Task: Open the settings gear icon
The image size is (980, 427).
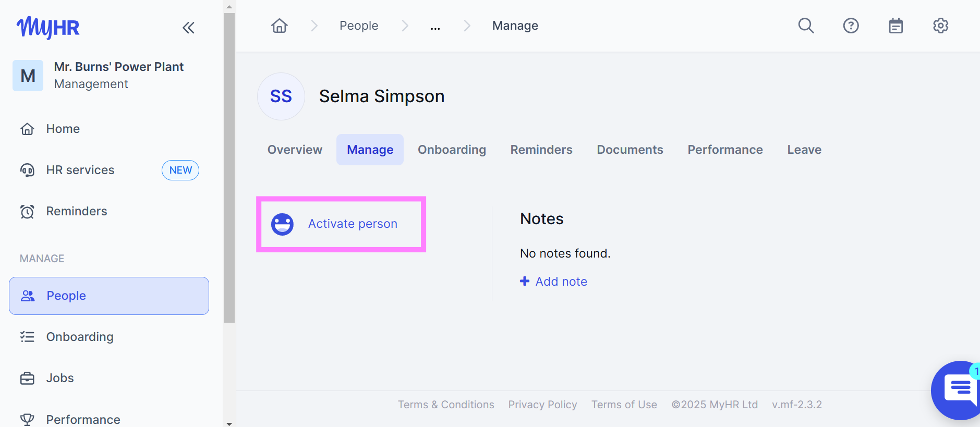Action: pos(940,26)
